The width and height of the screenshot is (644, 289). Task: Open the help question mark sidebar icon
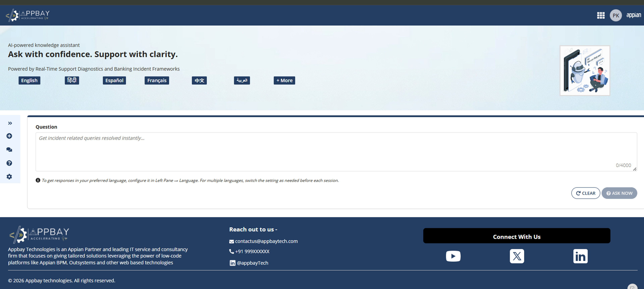9,163
